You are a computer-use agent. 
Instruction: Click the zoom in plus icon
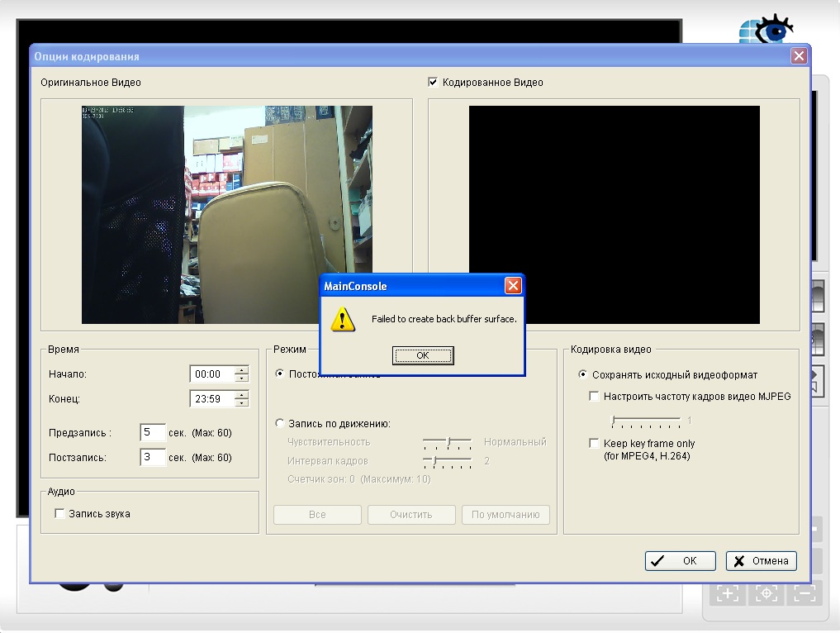(x=728, y=593)
